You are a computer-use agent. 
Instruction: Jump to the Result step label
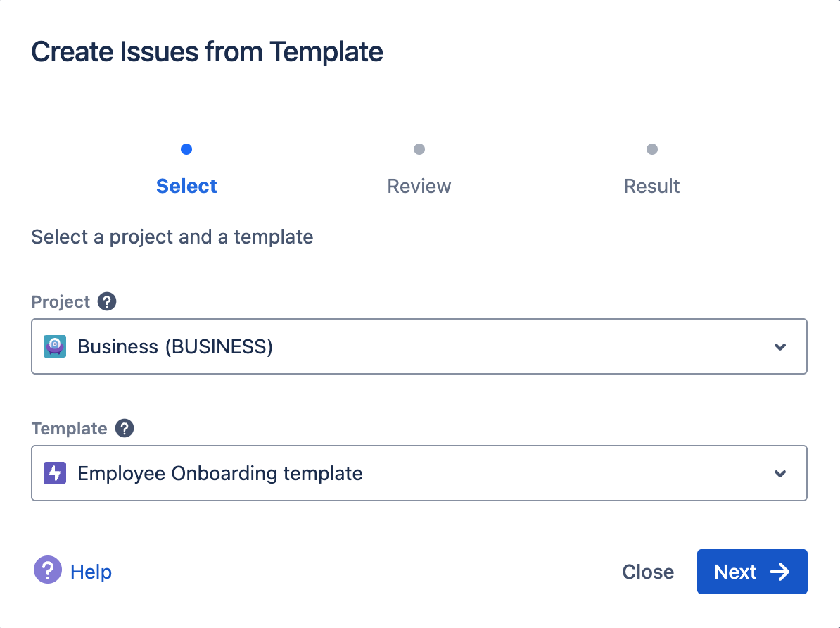652,187
